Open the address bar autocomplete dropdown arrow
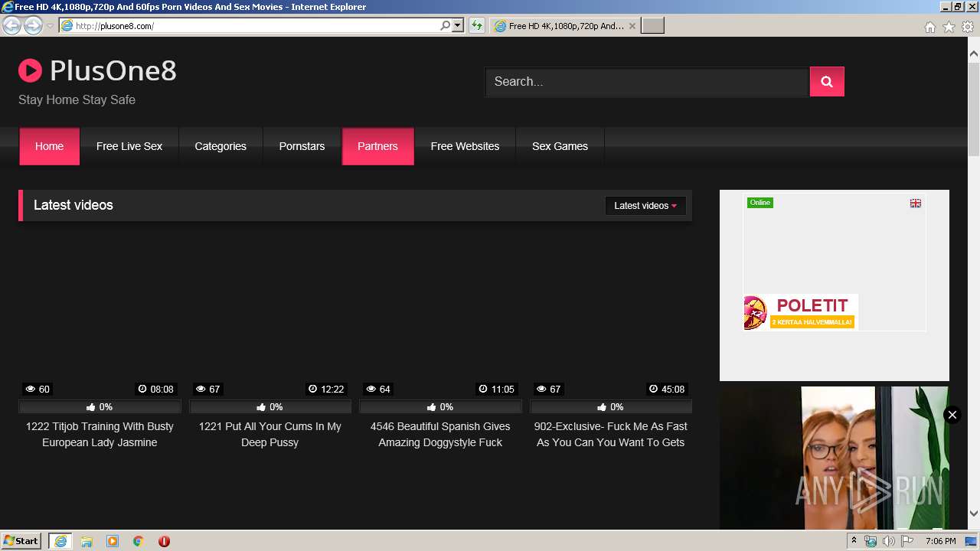This screenshot has height=551, width=980. pos(458,25)
